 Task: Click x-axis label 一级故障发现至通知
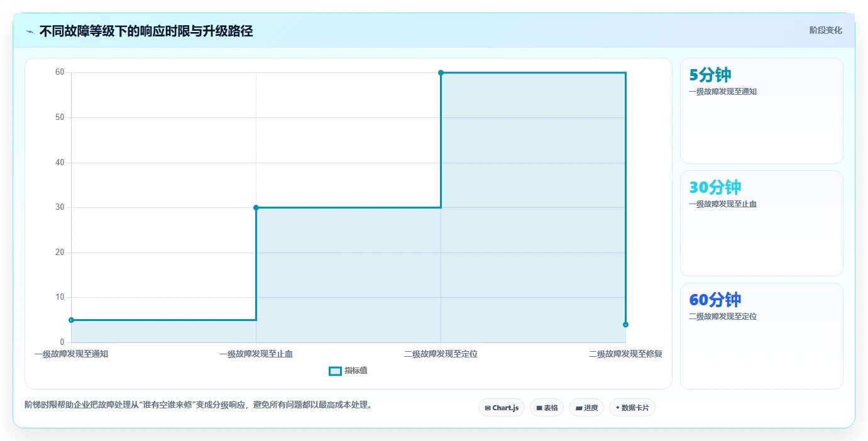71,354
